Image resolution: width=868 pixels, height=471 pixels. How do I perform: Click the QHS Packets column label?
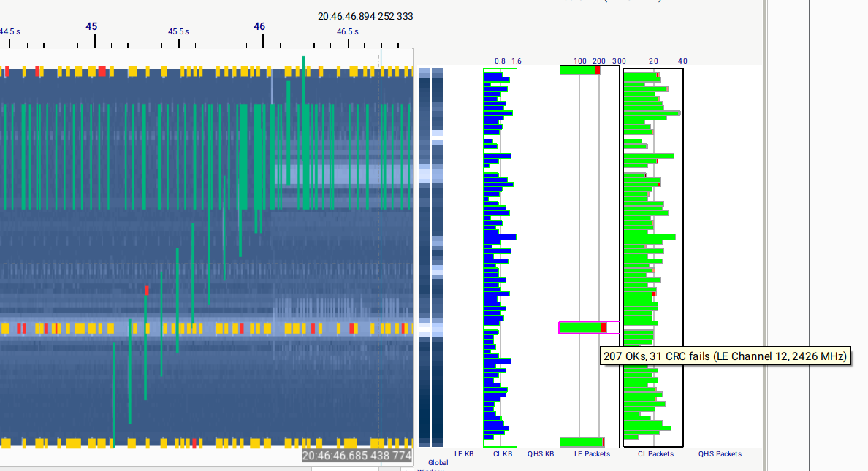pyautogui.click(x=720, y=454)
